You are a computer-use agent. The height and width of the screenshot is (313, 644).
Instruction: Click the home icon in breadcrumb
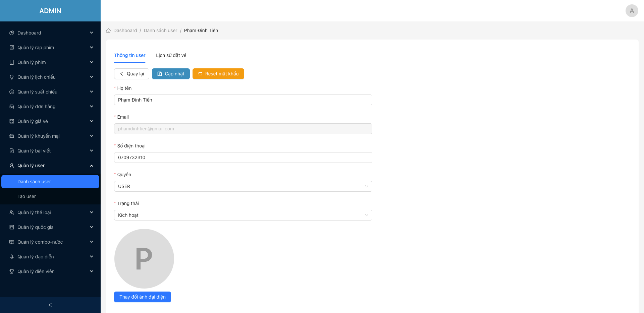(108, 31)
